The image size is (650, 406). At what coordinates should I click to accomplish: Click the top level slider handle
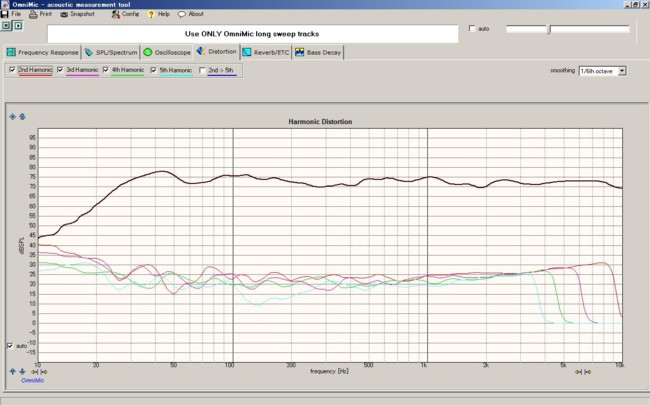tap(549, 29)
